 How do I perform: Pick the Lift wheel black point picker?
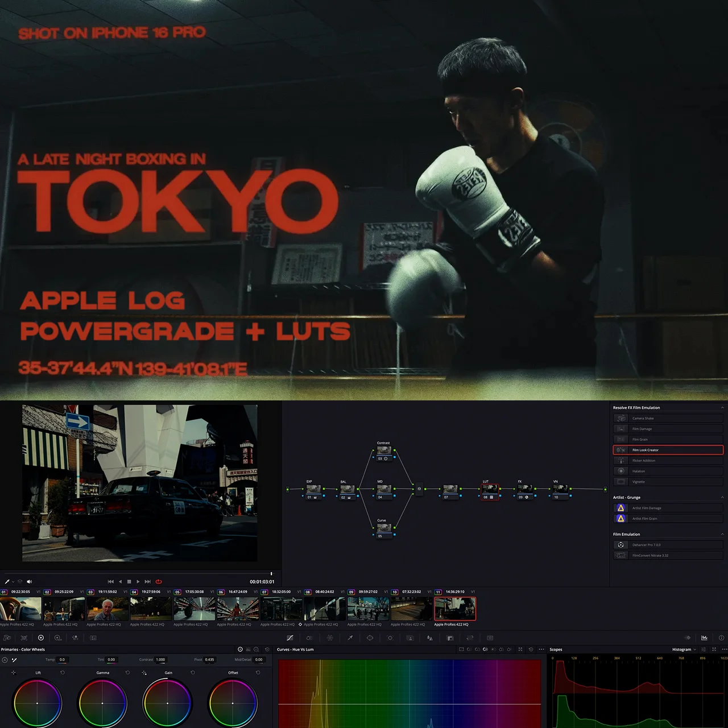(14, 672)
